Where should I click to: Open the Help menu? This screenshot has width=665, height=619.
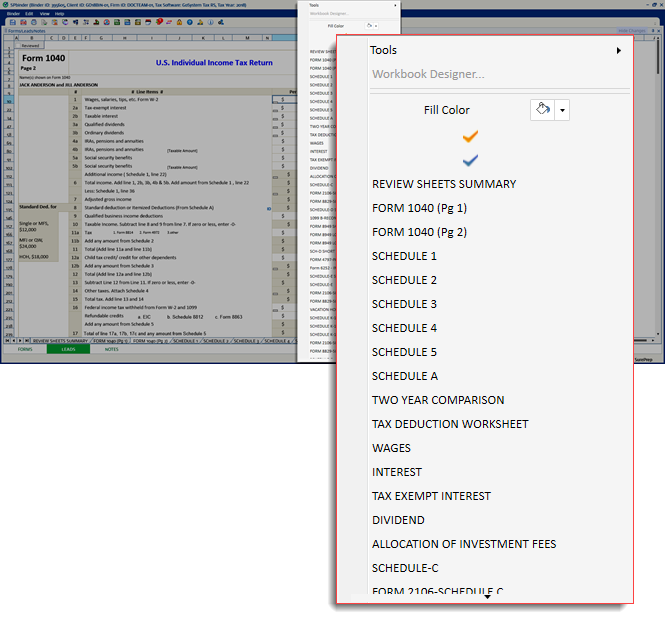pyautogui.click(x=59, y=14)
